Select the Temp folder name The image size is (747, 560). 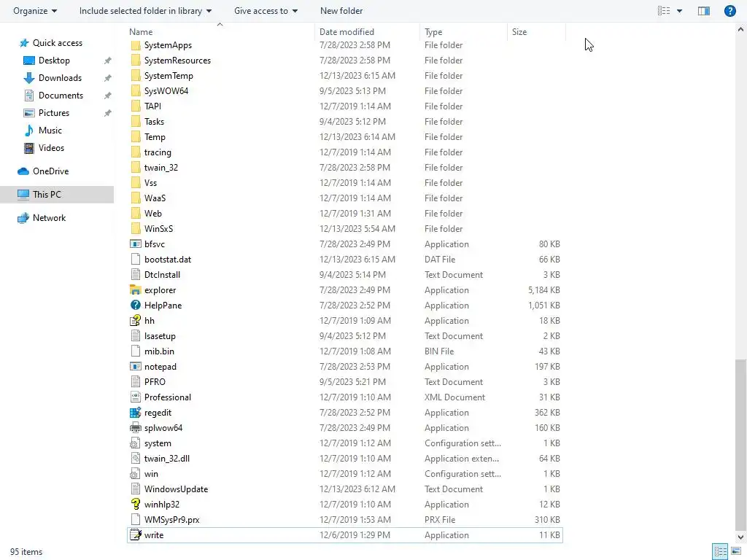click(x=155, y=136)
